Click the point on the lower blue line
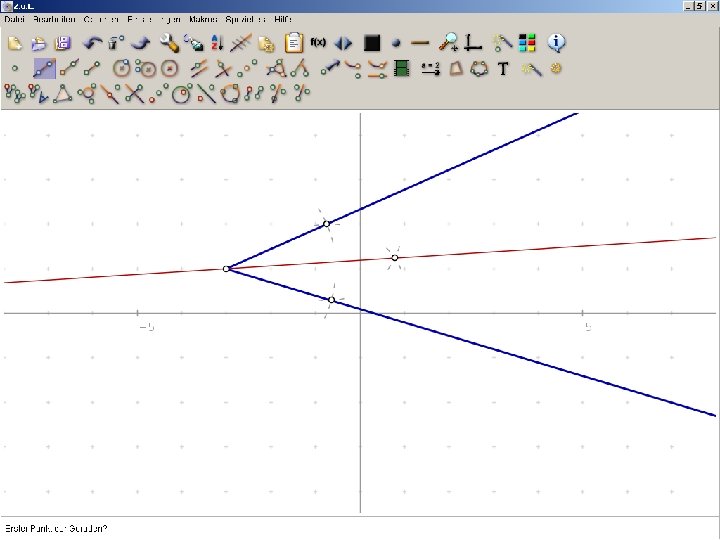This screenshot has height=540, width=720. pyautogui.click(x=332, y=300)
